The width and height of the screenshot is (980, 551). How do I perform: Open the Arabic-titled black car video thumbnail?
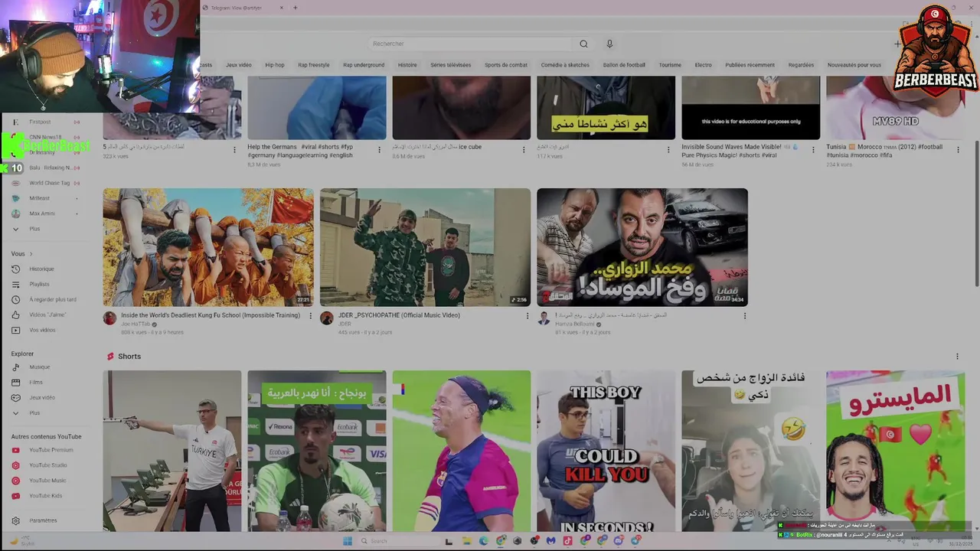(642, 247)
